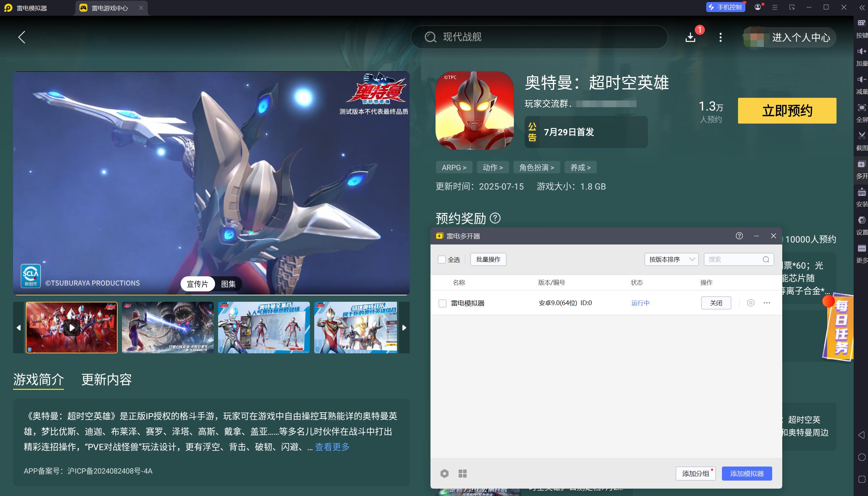The image size is (868, 496).
Task: Switch to 图集 gallery tab
Action: (x=228, y=284)
